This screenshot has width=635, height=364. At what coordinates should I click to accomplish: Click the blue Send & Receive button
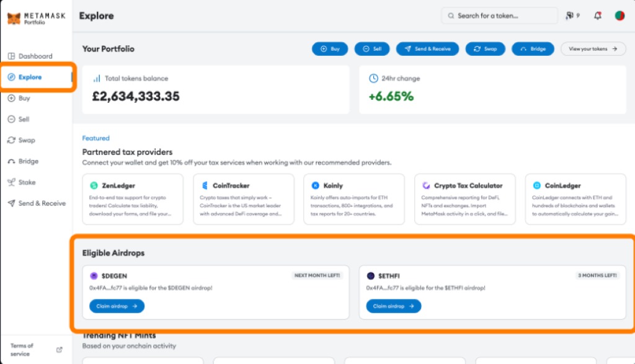point(427,49)
